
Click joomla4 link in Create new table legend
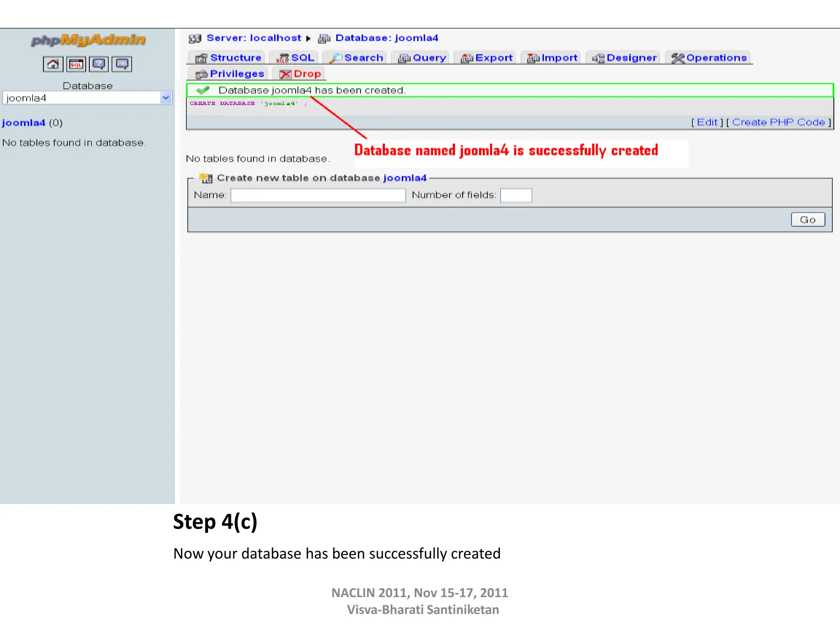(405, 178)
